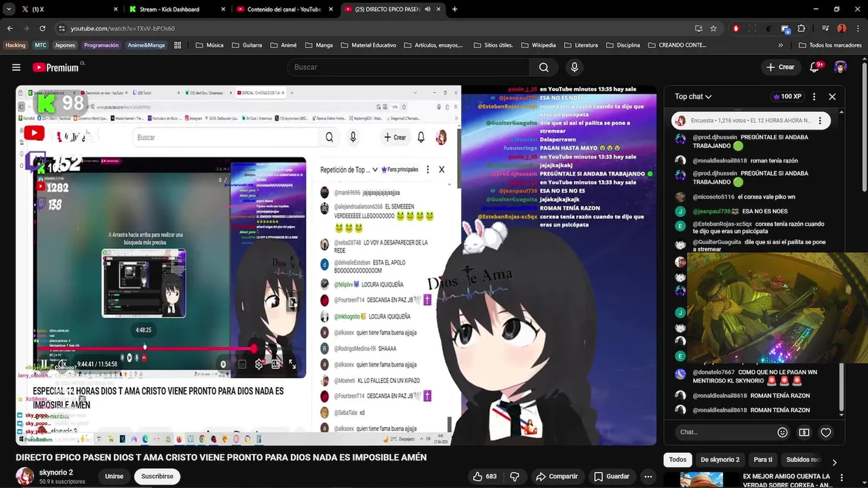Open bookmark apps grid icon
The width and height of the screenshot is (868, 488).
178,45
